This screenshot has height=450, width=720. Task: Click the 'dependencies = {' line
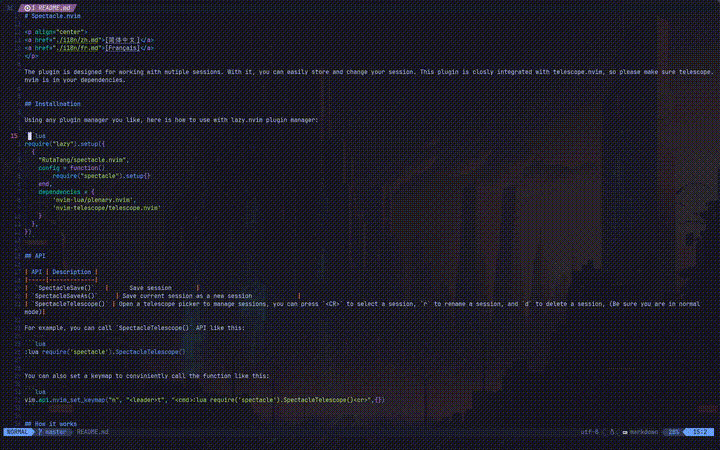[x=66, y=192]
